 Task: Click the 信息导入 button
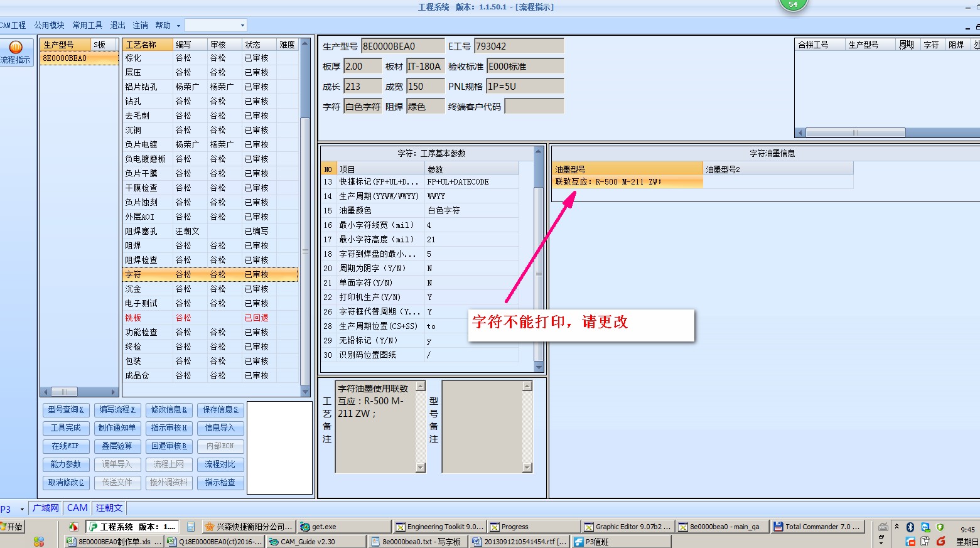click(x=220, y=428)
